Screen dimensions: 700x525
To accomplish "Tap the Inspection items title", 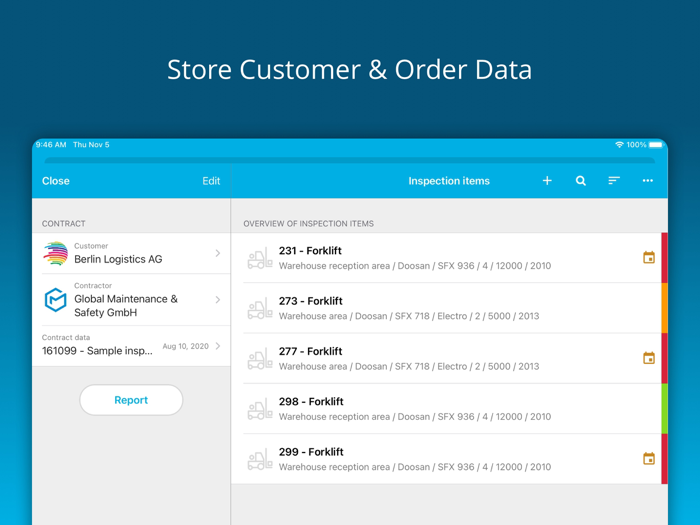I will (449, 181).
